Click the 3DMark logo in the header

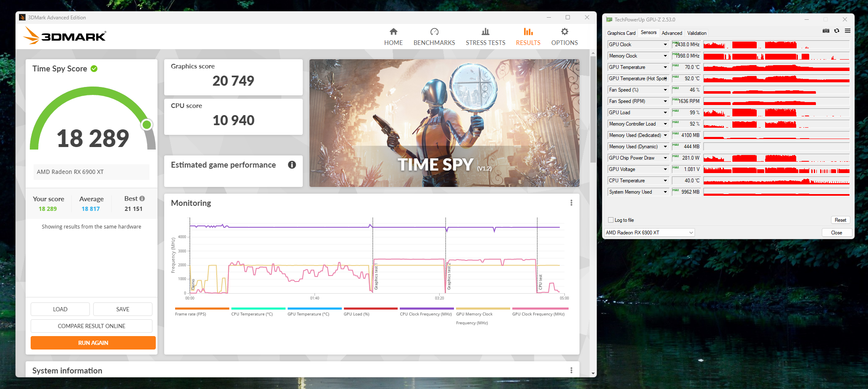click(x=65, y=36)
